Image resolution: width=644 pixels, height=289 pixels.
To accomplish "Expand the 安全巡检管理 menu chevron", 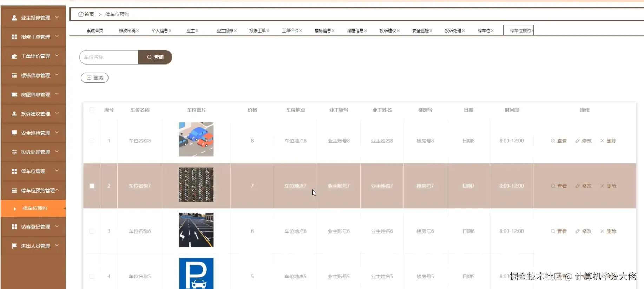I will point(57,133).
